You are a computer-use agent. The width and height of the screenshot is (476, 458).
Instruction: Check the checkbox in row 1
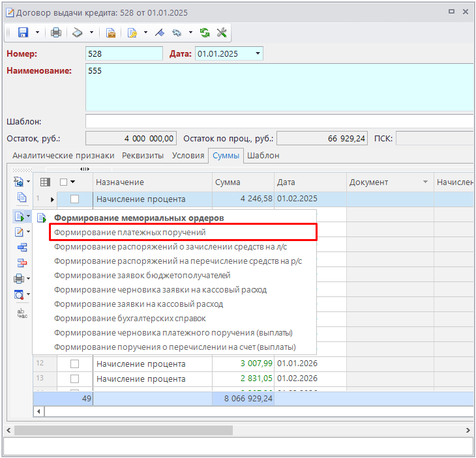[74, 199]
